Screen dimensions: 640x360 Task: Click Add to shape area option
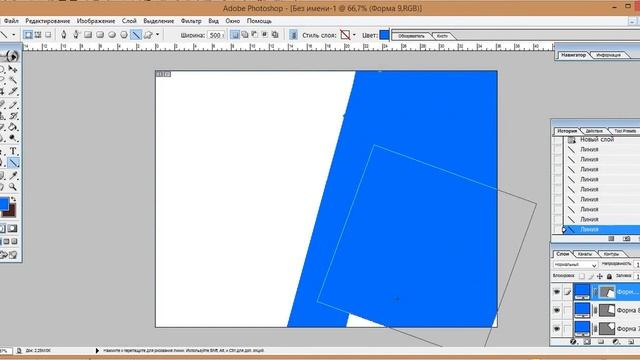coord(245,35)
